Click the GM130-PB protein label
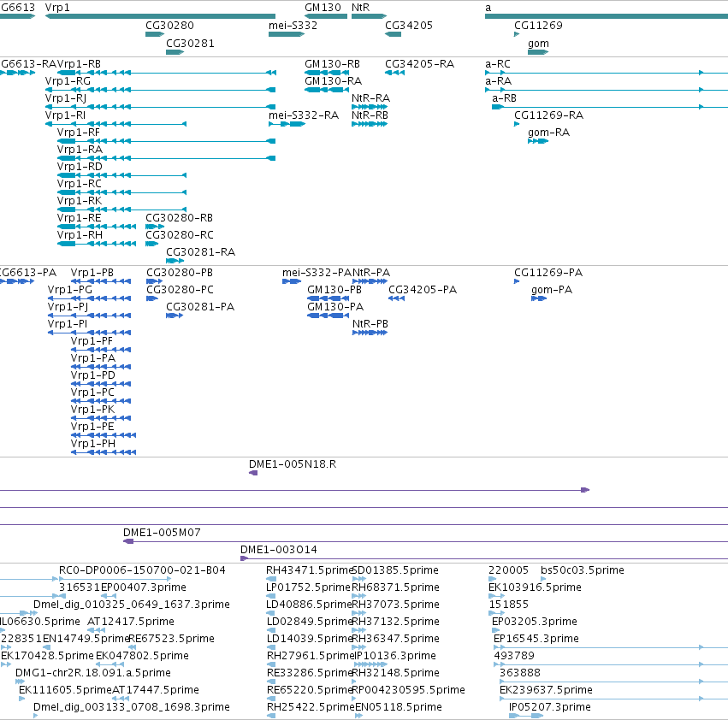The height and width of the screenshot is (720, 728). (x=334, y=290)
